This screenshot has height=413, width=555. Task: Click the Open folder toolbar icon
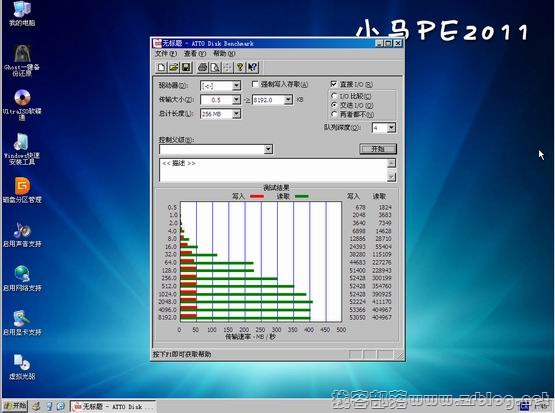(173, 67)
